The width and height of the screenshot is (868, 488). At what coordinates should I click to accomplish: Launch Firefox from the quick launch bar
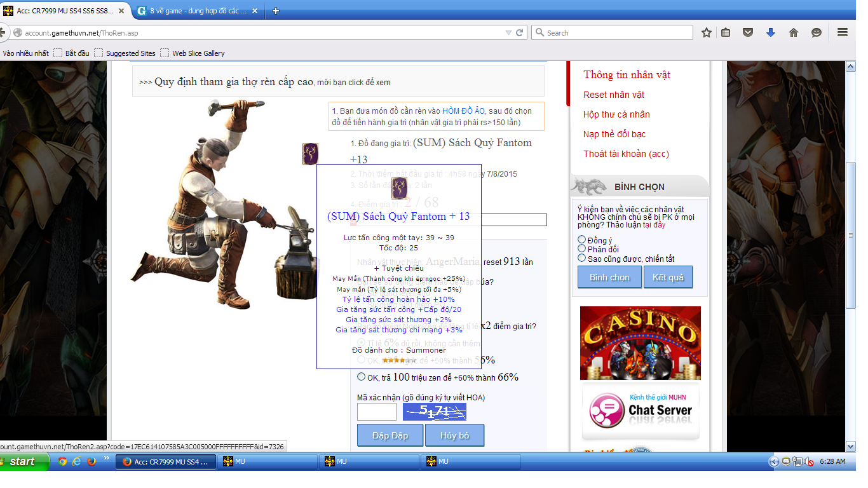pos(92,462)
